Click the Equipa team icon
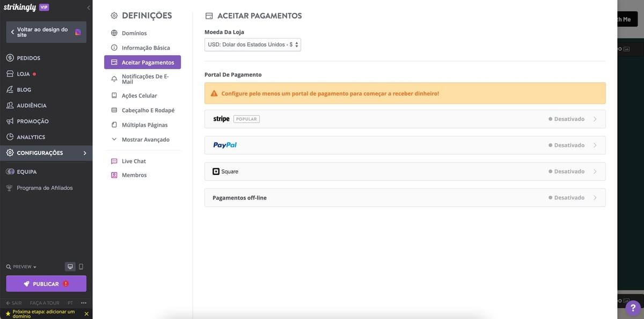Viewport: 644px width, 319px height. [10, 172]
